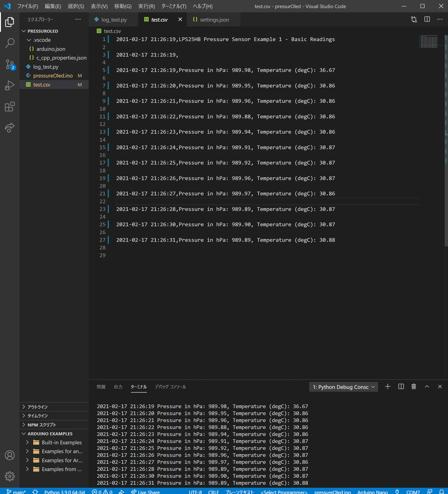Close the test.csv editor tab

pyautogui.click(x=180, y=19)
